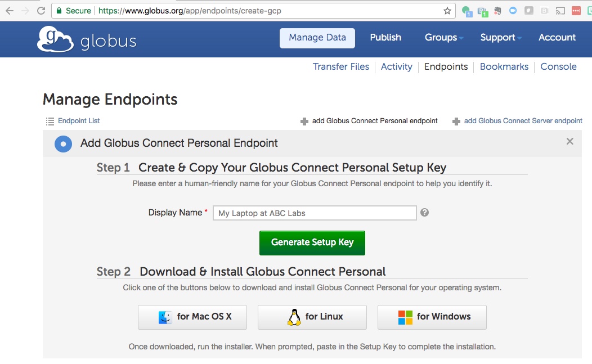Click the Mac Finder icon
Viewport: 592px width, 364px height.
click(x=165, y=317)
